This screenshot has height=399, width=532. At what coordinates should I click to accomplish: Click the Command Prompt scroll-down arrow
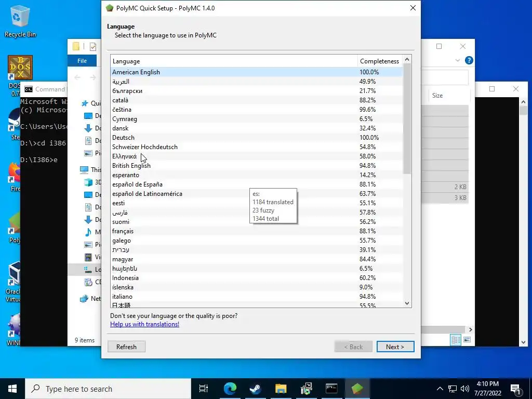point(523,343)
